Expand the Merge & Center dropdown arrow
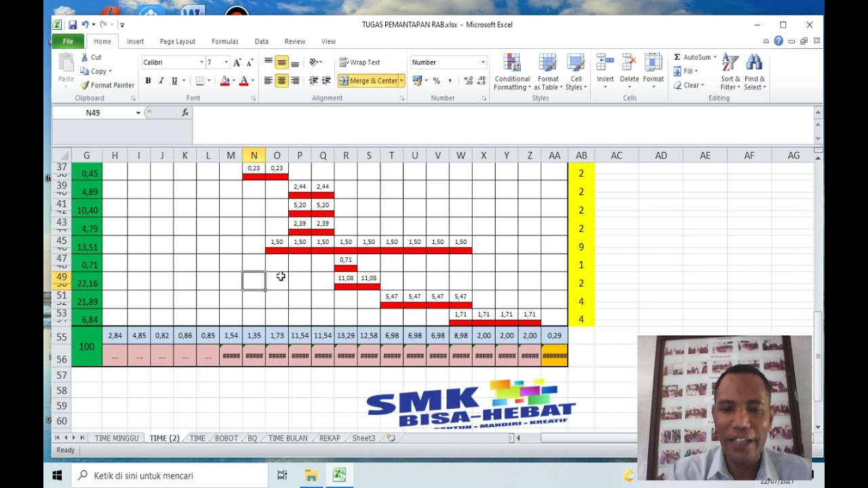The image size is (868, 488). point(401,81)
